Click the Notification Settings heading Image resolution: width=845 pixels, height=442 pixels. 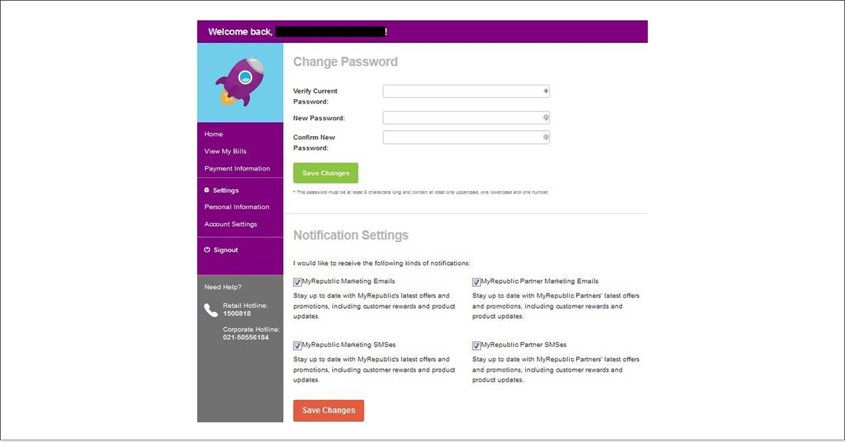pyautogui.click(x=351, y=236)
